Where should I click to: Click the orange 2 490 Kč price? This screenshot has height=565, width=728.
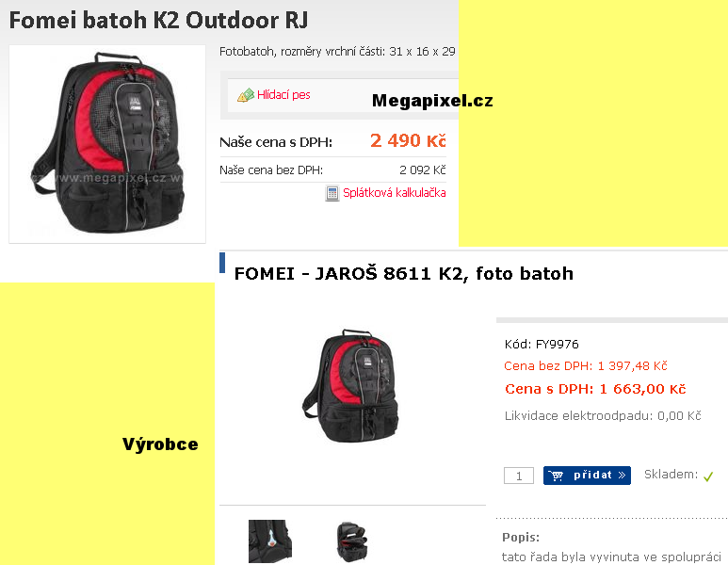pyautogui.click(x=408, y=140)
